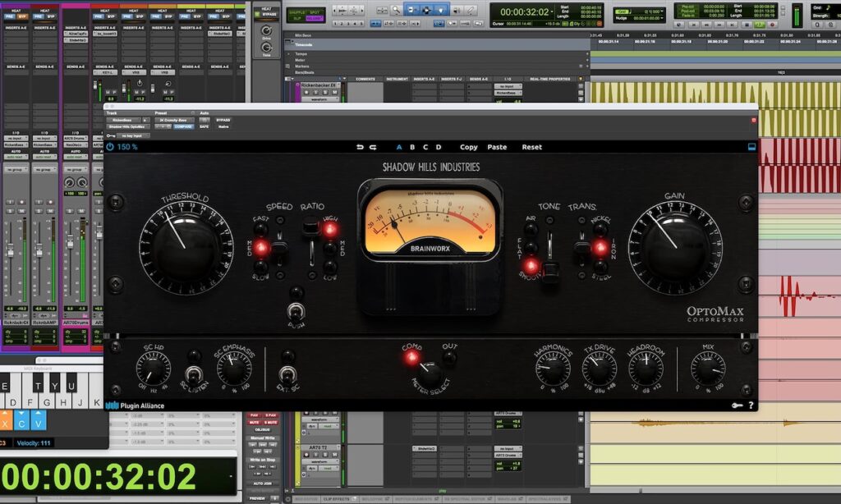Screen dimensions: 841x504
Task: Flip the PUSH toggle switch
Action: tap(295, 310)
